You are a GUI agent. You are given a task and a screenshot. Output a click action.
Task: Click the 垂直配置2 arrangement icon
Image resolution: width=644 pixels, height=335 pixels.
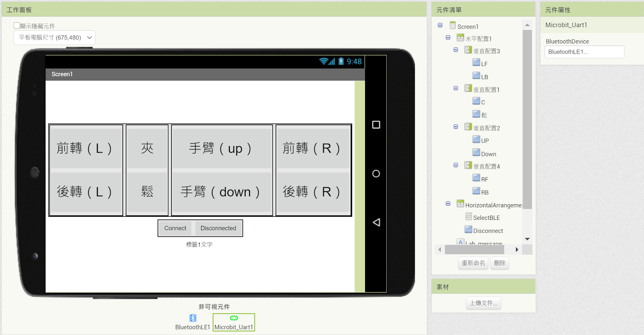(468, 127)
